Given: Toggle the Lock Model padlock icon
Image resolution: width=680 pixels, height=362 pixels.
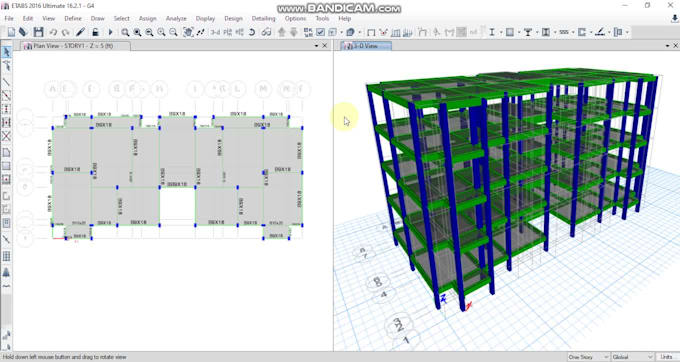Looking at the screenshot, I should pyautogui.click(x=95, y=32).
